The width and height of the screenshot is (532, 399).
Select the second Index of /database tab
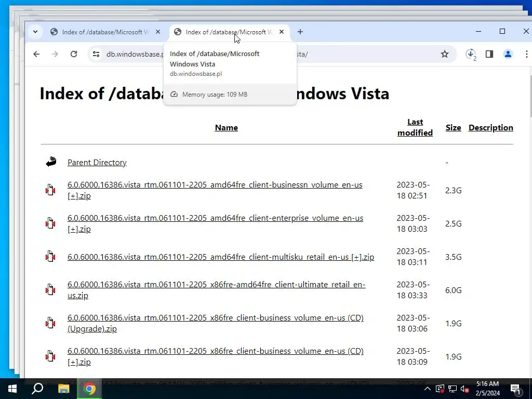pos(229,32)
